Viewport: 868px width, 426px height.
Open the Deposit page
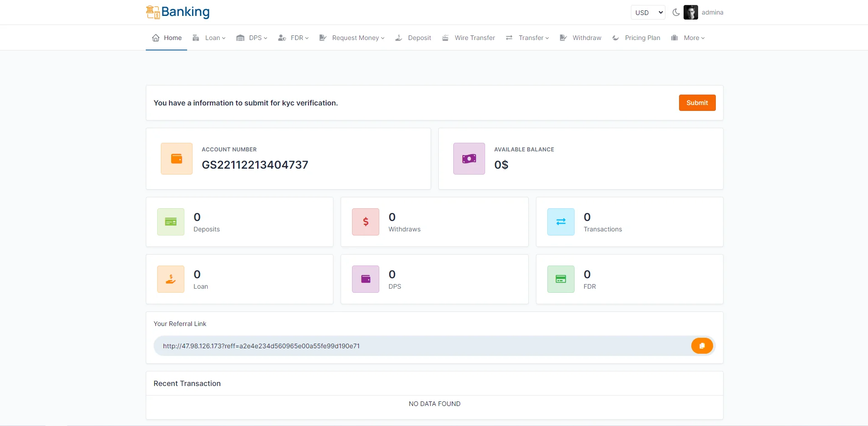(413, 38)
